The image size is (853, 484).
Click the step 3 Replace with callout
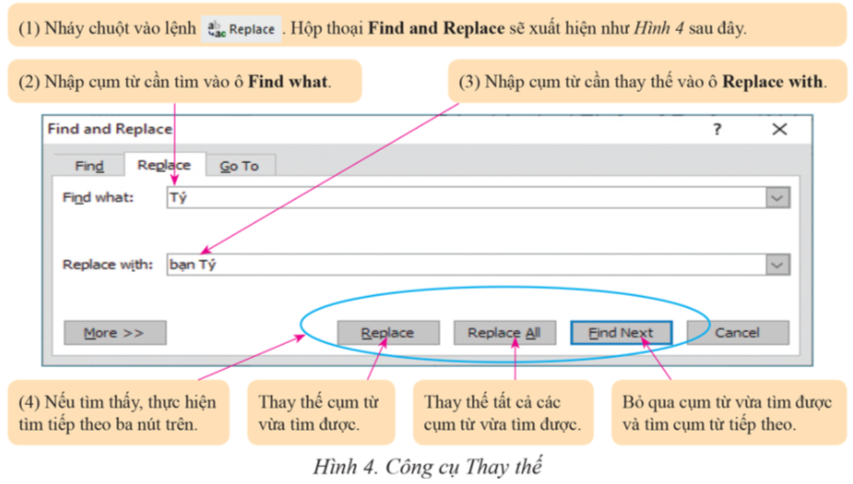click(x=645, y=82)
